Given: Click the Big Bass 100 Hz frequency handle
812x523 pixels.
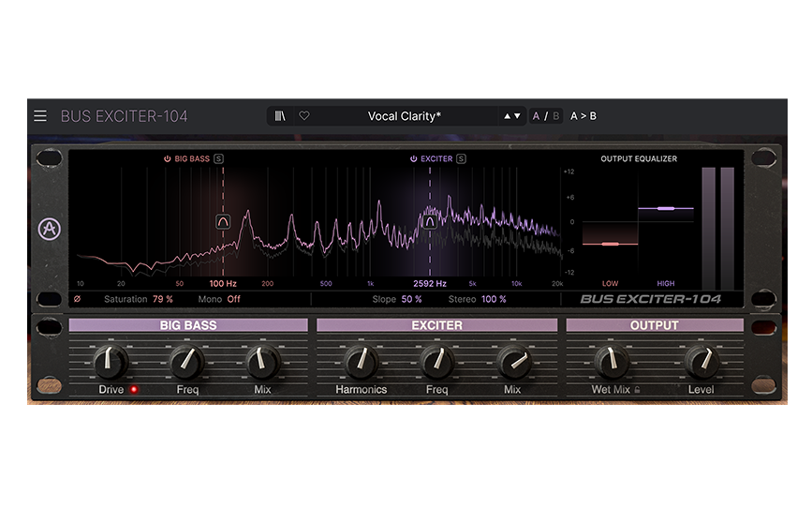Looking at the screenshot, I should pos(223,221).
